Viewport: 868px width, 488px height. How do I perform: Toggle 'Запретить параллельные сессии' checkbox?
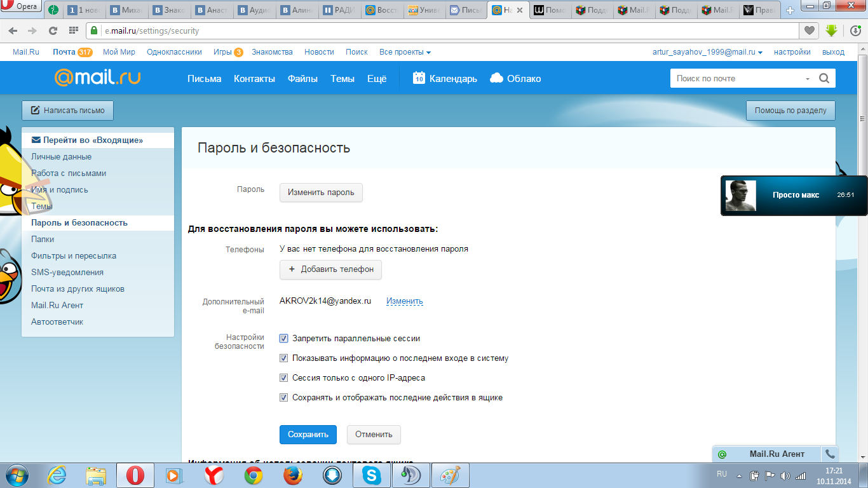(284, 339)
